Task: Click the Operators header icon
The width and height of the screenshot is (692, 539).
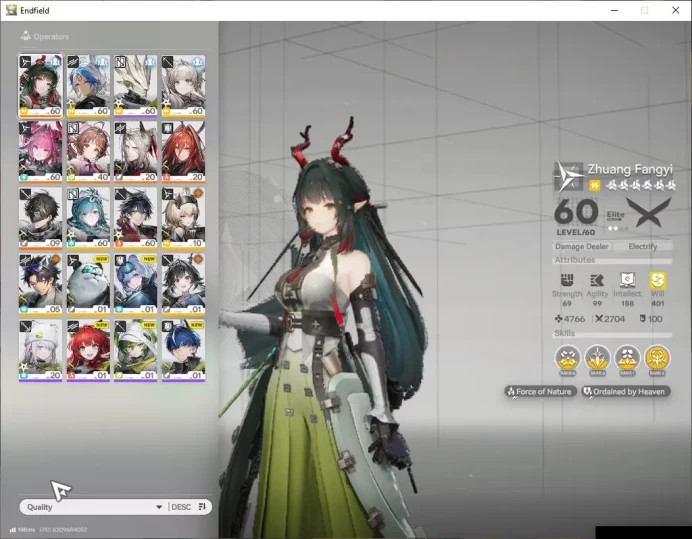Action: point(26,36)
